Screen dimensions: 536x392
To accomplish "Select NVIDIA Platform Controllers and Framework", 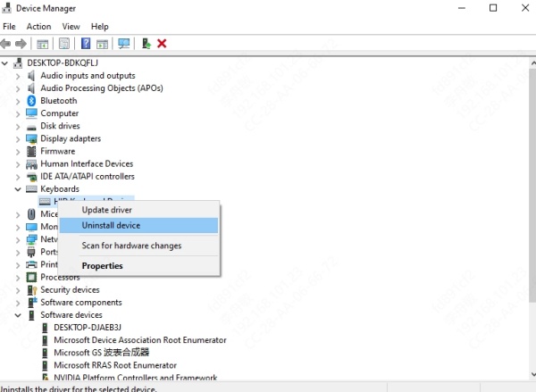I will coord(136,378).
